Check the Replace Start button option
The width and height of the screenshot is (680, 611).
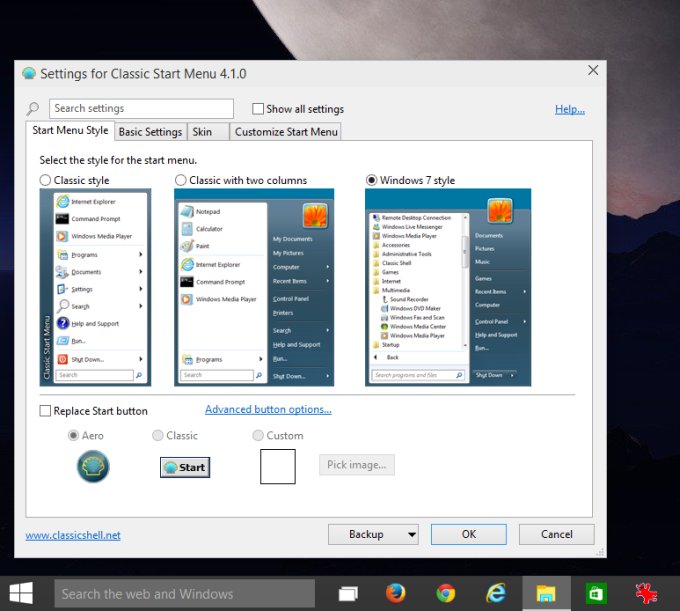point(45,411)
